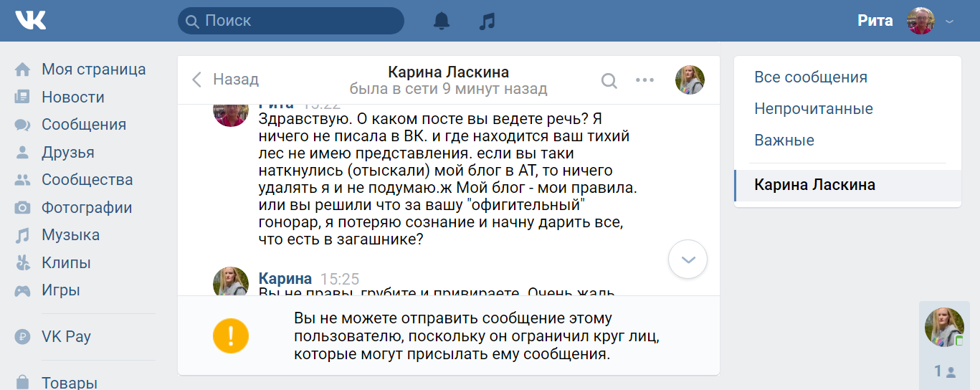Show the Важные messages filter
Viewport: 980px width, 390px height.
coord(784,141)
